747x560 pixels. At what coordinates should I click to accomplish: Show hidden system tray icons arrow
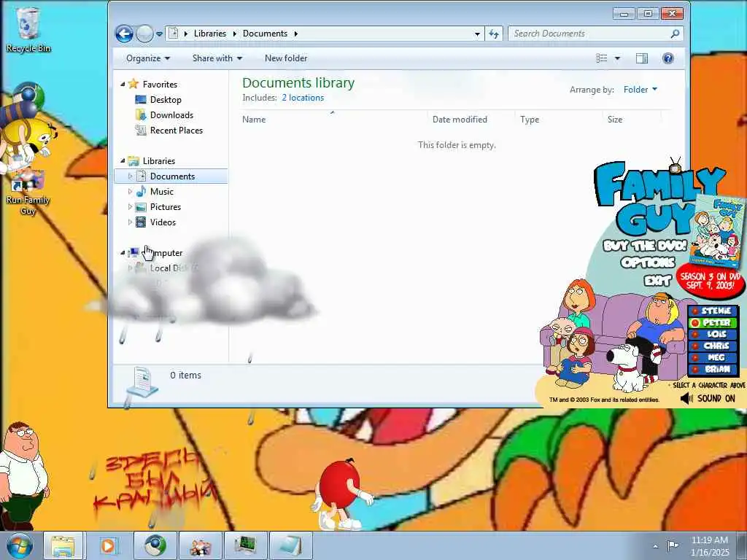[x=656, y=546]
